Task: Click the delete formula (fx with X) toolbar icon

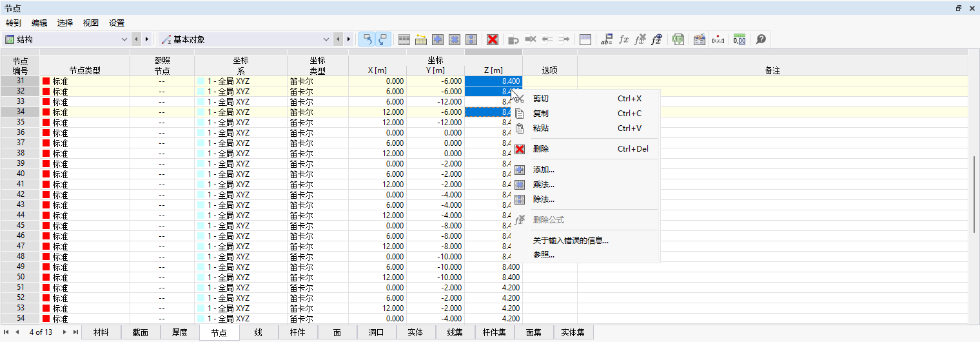Action: click(x=640, y=39)
